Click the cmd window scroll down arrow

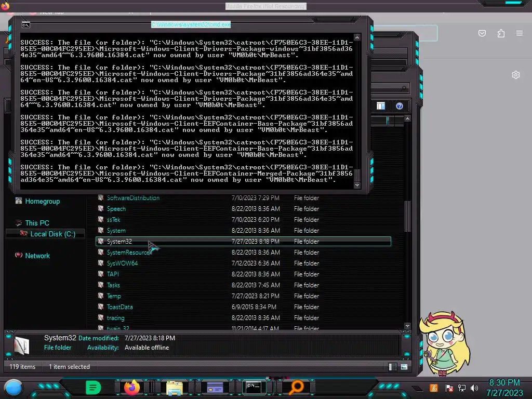coord(357,185)
